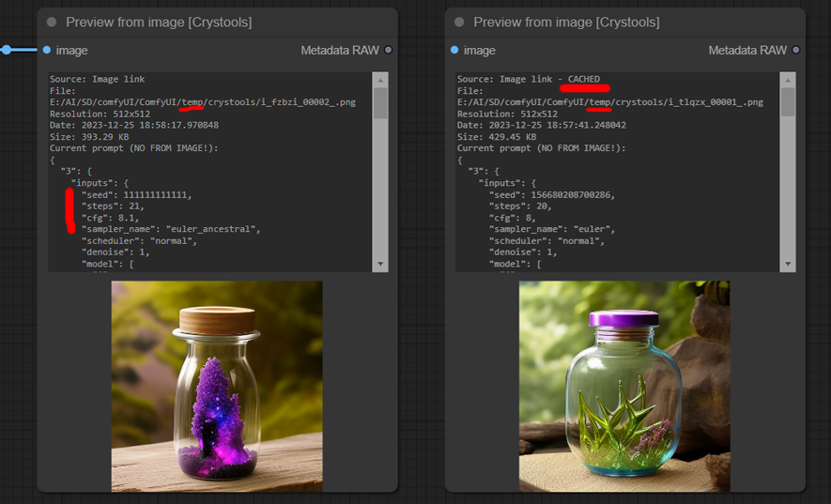The image size is (831, 504).
Task: Click the scroll up arrow in right metadata box
Action: coord(788,80)
